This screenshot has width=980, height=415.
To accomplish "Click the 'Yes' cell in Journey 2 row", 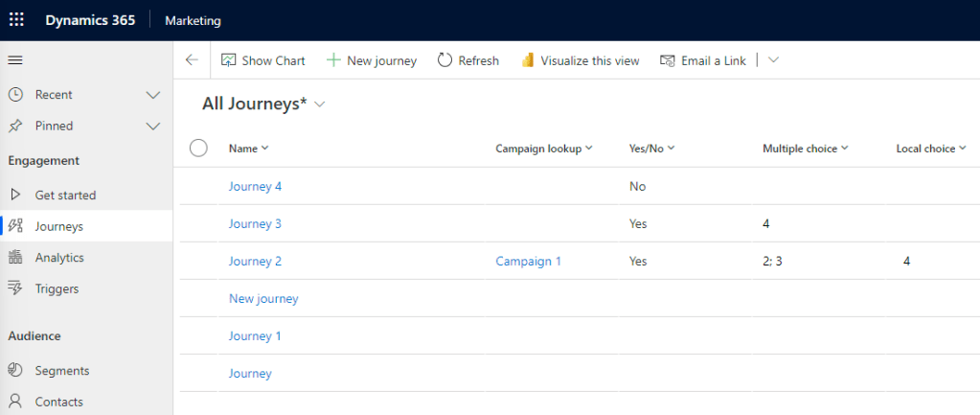I will point(638,262).
